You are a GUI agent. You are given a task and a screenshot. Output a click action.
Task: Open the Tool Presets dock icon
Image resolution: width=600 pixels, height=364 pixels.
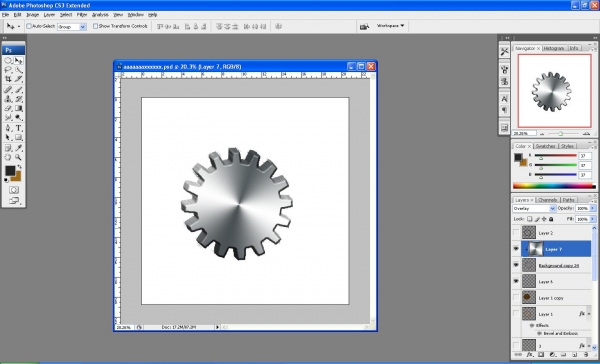(504, 51)
